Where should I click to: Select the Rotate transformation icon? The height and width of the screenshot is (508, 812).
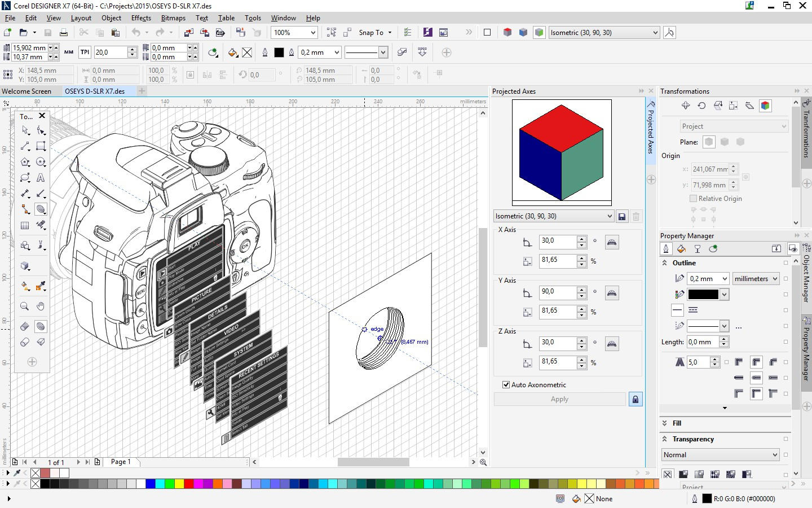[x=701, y=106]
